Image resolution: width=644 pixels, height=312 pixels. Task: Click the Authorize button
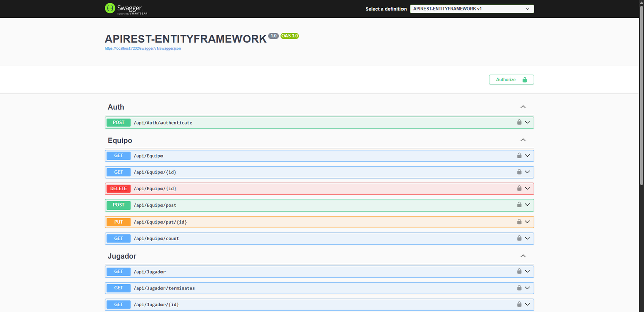pos(511,80)
